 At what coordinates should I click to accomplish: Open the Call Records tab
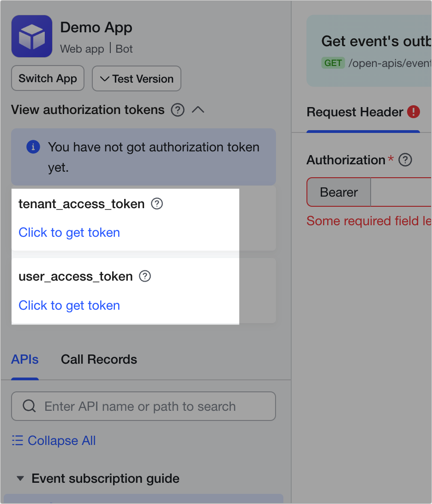[99, 360]
